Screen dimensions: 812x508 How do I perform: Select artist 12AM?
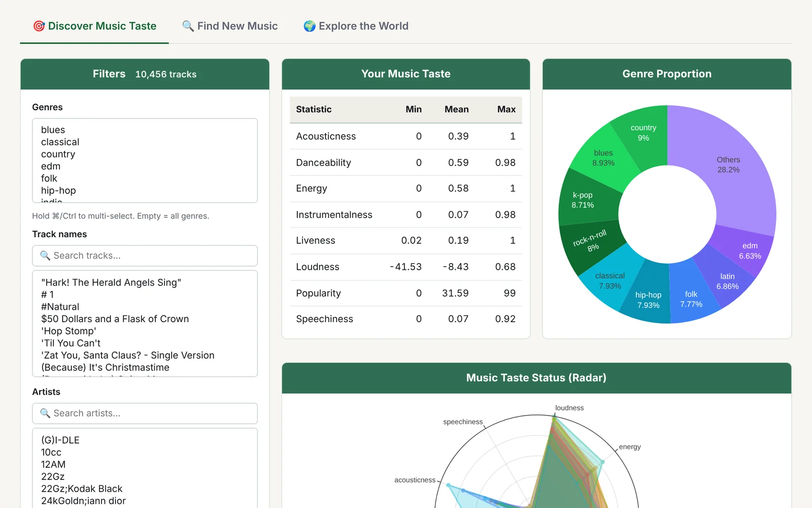coord(145,465)
